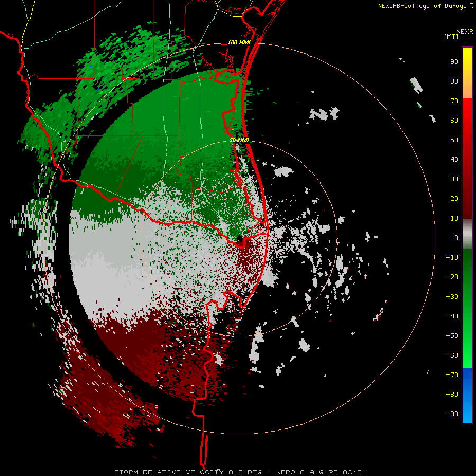
Task: Click the 90 value on velocity scale
Action: (454, 62)
